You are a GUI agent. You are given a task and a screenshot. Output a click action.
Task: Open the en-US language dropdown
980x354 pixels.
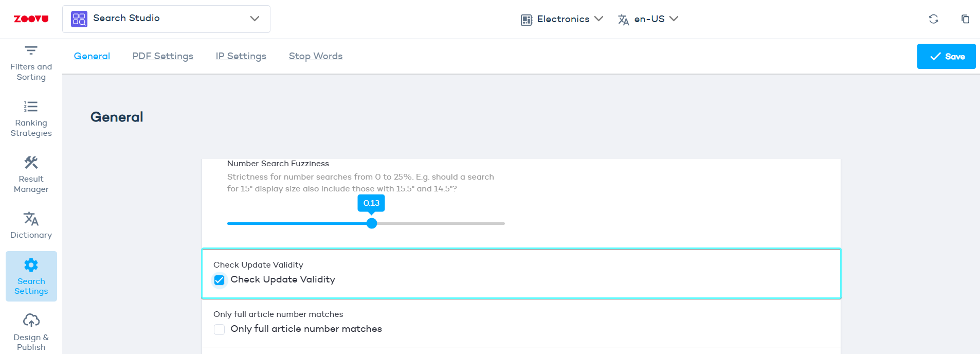[647, 19]
